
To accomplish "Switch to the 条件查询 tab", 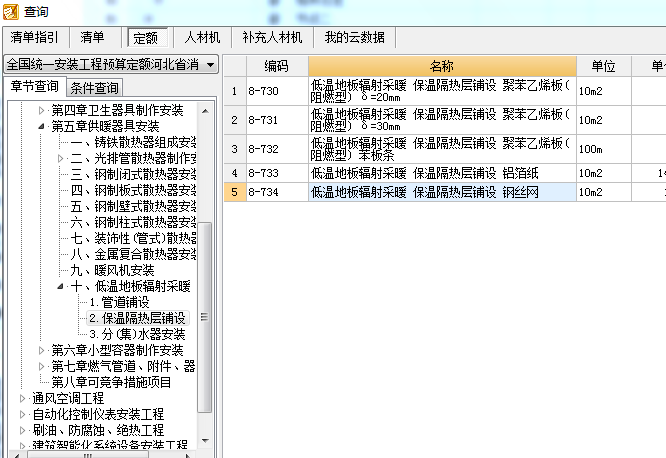I will [94, 88].
